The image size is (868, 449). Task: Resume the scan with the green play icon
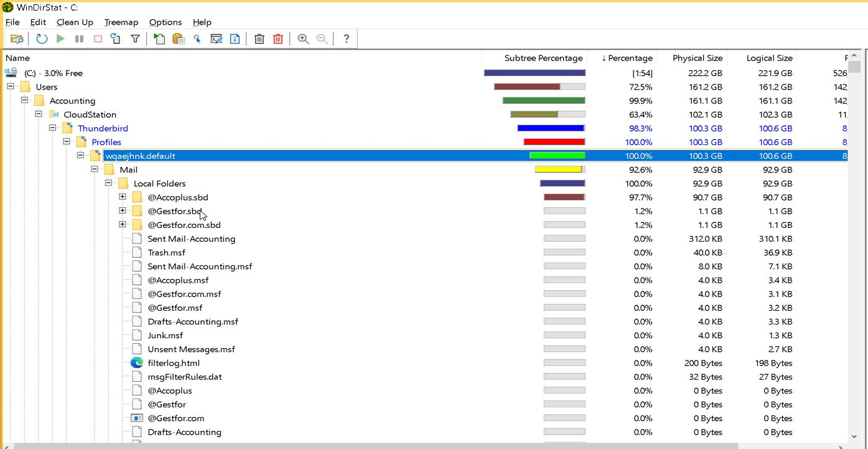(60, 39)
